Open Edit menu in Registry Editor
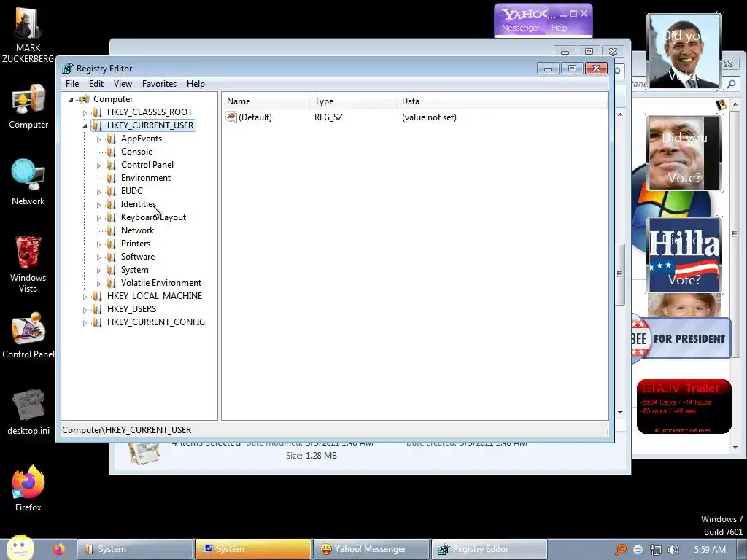 click(x=96, y=84)
